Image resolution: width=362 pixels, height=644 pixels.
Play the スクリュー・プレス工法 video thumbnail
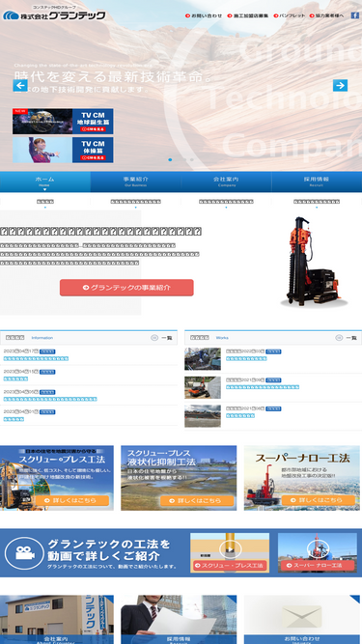pyautogui.click(x=230, y=553)
